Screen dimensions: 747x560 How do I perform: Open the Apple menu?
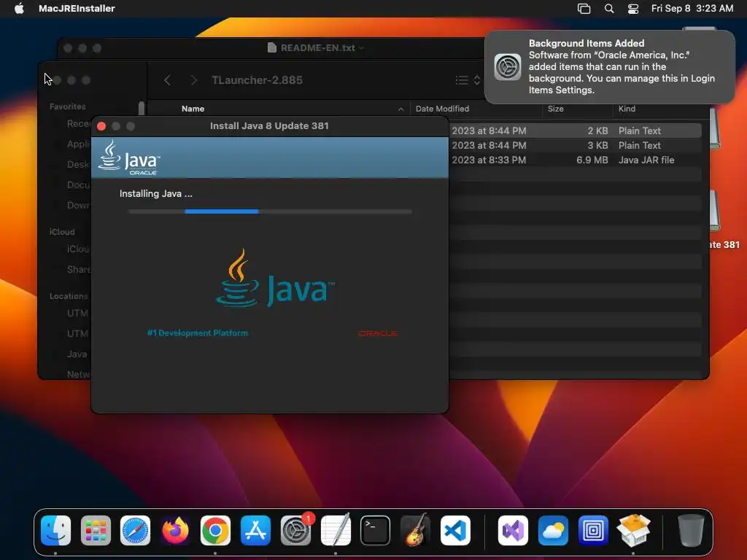19,8
